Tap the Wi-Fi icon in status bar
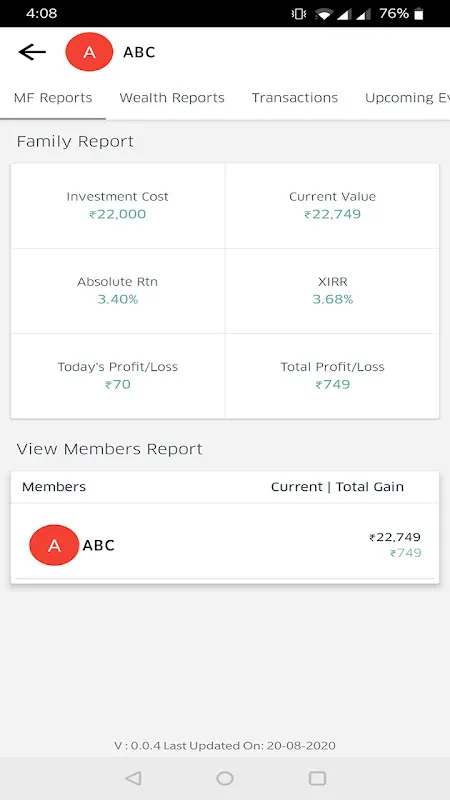 [323, 14]
